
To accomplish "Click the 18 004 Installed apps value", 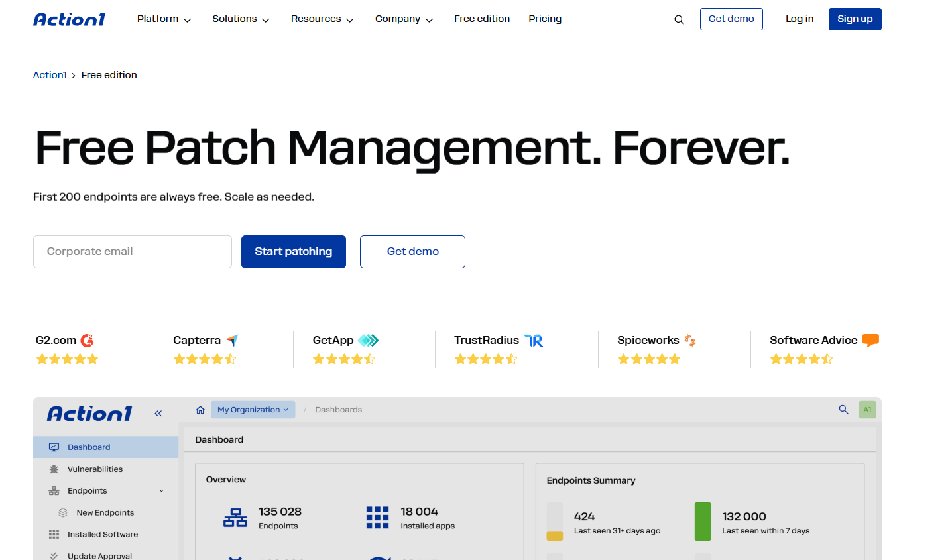I will [420, 512].
